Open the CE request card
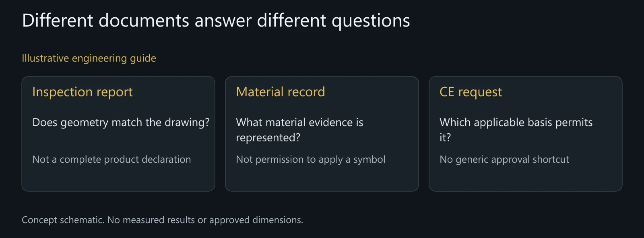 pyautogui.click(x=526, y=134)
